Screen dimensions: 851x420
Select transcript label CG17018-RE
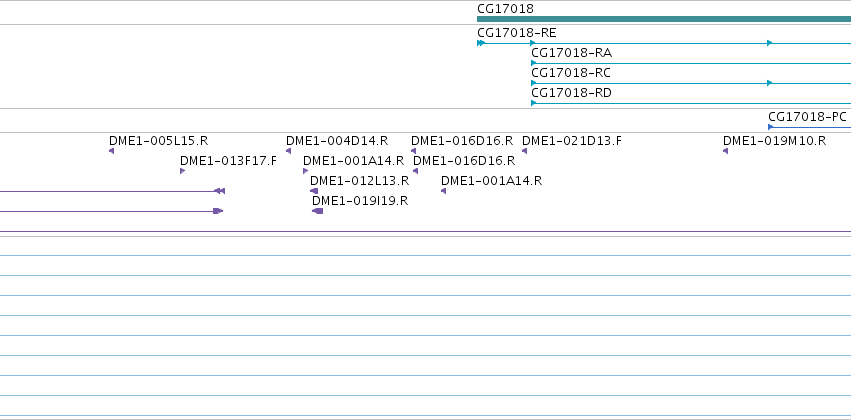(x=517, y=33)
